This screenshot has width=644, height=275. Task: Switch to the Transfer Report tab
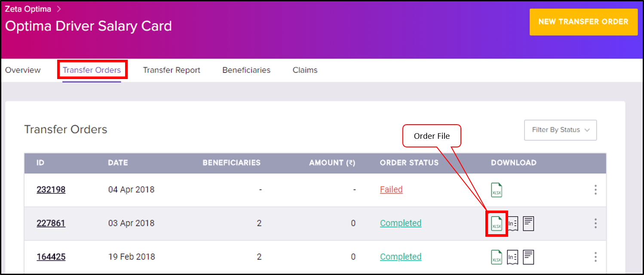coord(172,70)
